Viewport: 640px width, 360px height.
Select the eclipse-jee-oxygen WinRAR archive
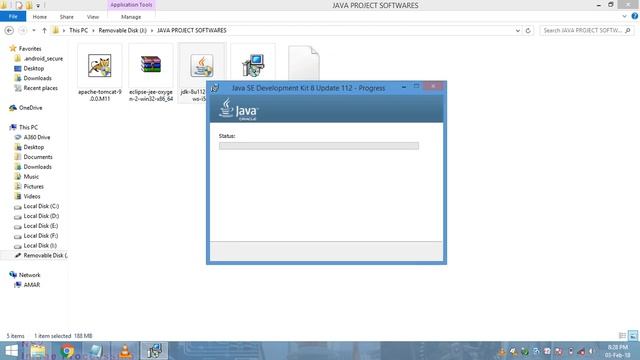pyautogui.click(x=151, y=73)
